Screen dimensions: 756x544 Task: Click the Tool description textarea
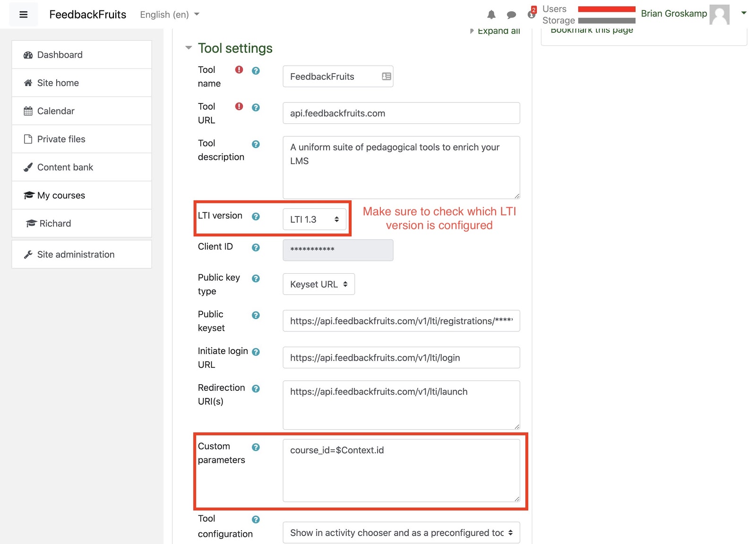pyautogui.click(x=401, y=167)
